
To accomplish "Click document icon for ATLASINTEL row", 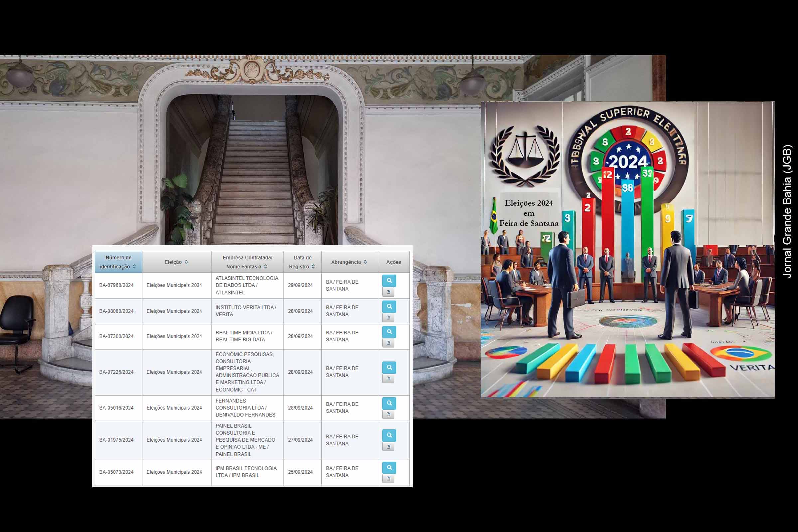I will (x=388, y=292).
